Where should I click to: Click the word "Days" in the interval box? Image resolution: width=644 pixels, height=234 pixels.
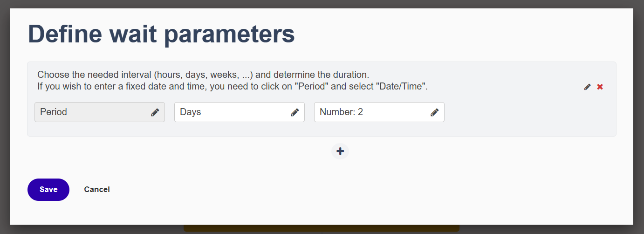coord(191,112)
